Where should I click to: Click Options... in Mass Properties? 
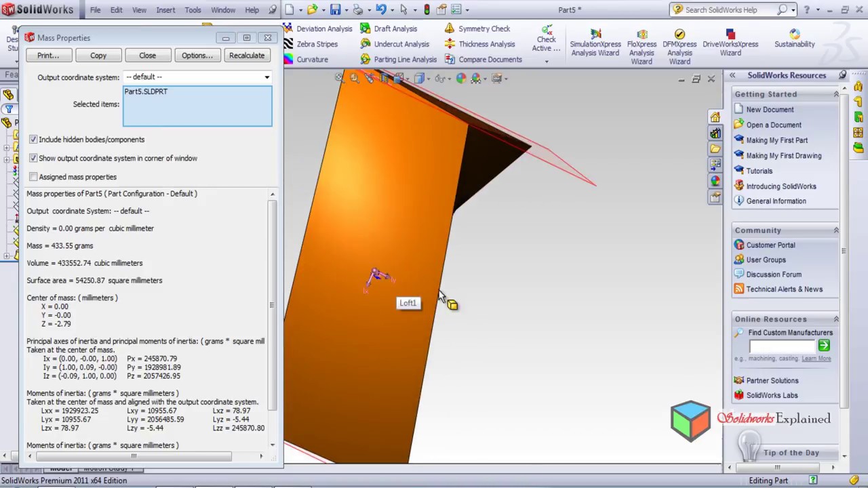[x=197, y=56]
